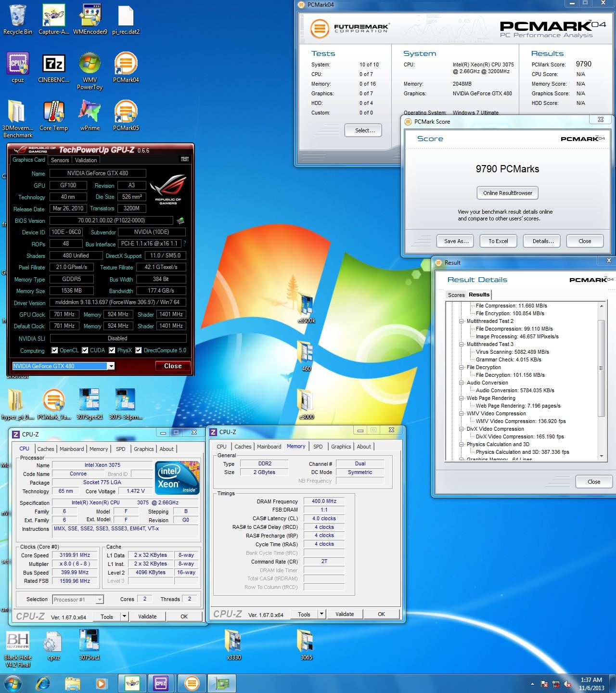Switch to Validation tab in GPU-Z
The height and width of the screenshot is (693, 616).
(x=86, y=160)
